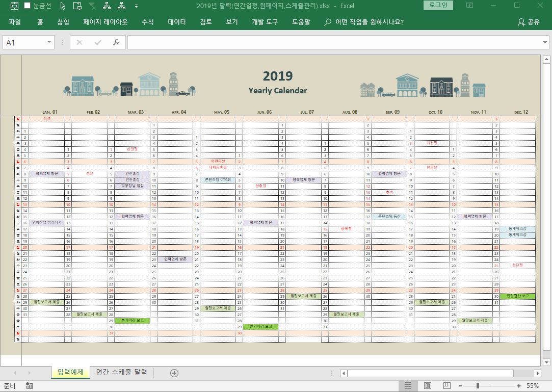Screen dimensions: 552x392
Task: Click the search lightbulb 어떤 작업을 원하시나요
Action: point(364,22)
